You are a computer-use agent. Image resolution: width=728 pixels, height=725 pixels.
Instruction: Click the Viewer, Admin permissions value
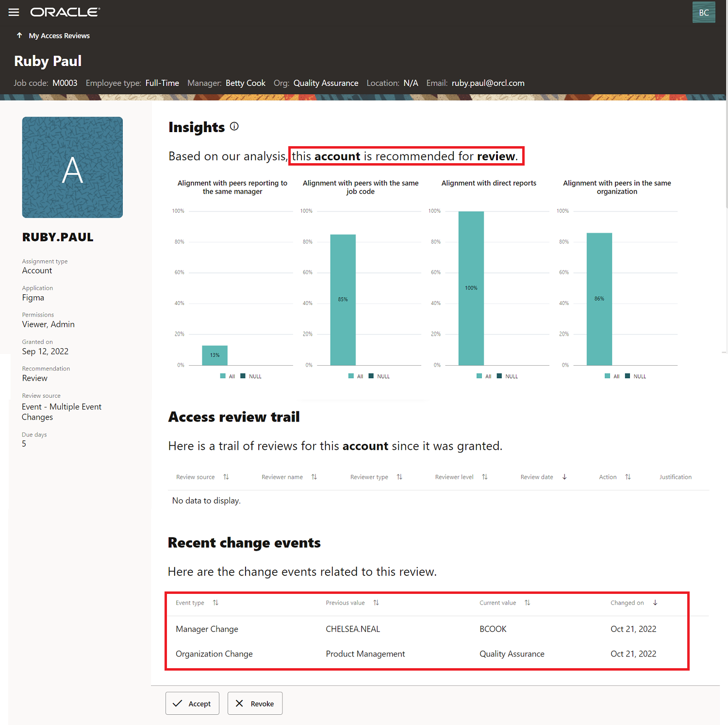pos(48,324)
